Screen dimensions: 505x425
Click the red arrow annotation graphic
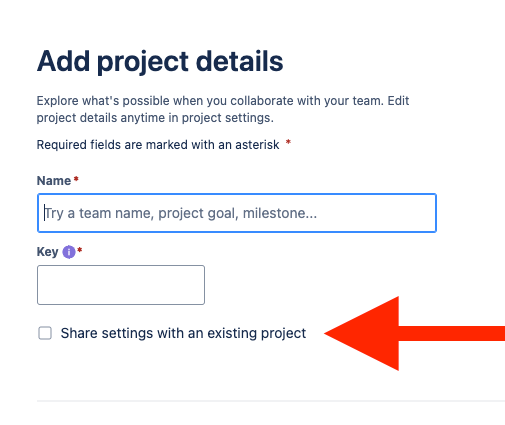coord(414,333)
